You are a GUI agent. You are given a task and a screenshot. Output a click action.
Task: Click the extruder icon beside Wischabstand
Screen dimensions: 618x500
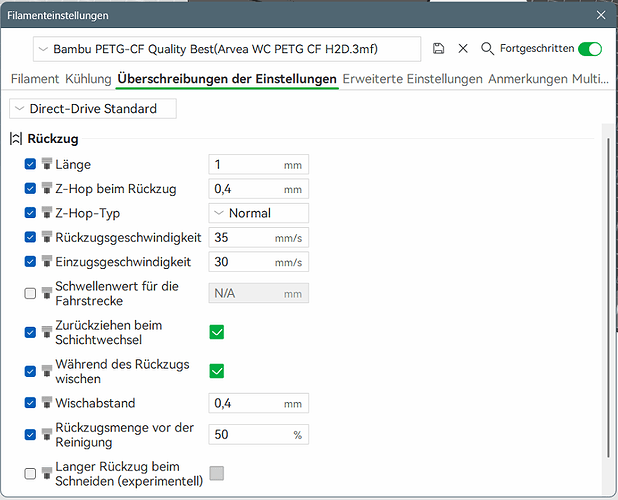click(47, 403)
